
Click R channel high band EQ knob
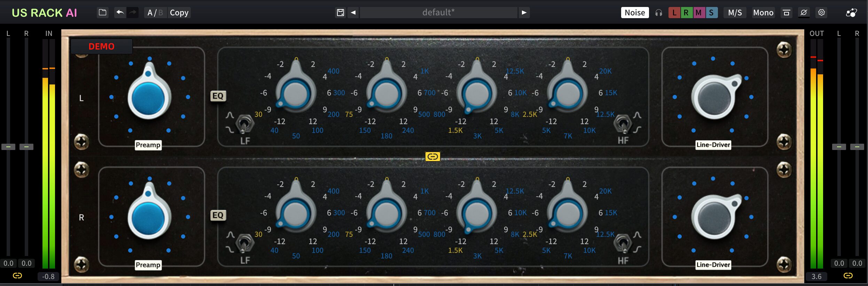click(x=567, y=213)
